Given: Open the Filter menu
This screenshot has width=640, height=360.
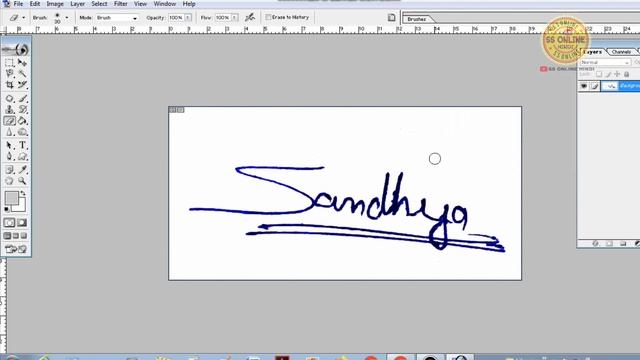Looking at the screenshot, I should coord(120,4).
